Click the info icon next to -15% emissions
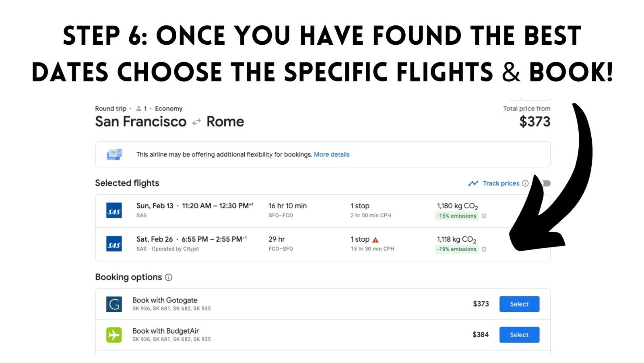This screenshot has width=644, height=363. (x=483, y=216)
